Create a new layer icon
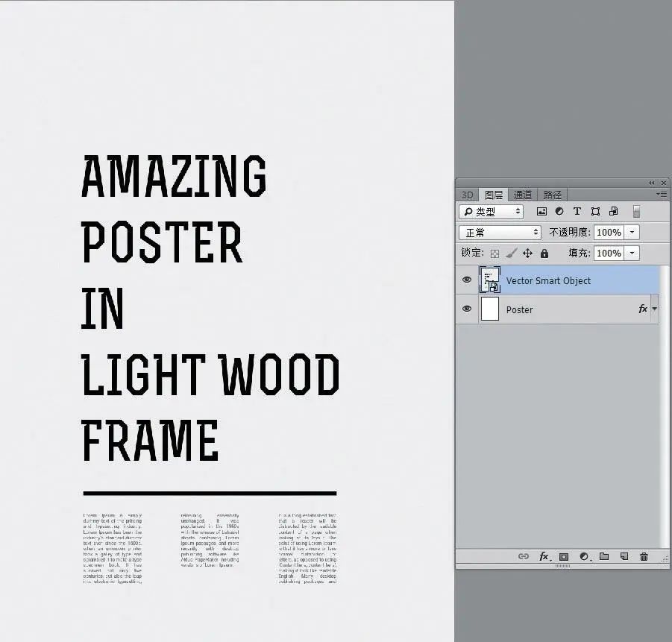This screenshot has width=672, height=642. (624, 556)
